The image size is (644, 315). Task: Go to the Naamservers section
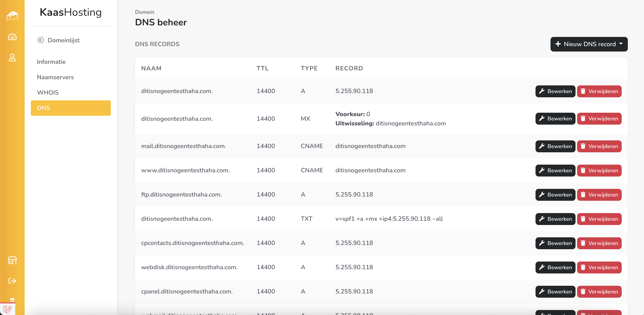click(x=55, y=77)
